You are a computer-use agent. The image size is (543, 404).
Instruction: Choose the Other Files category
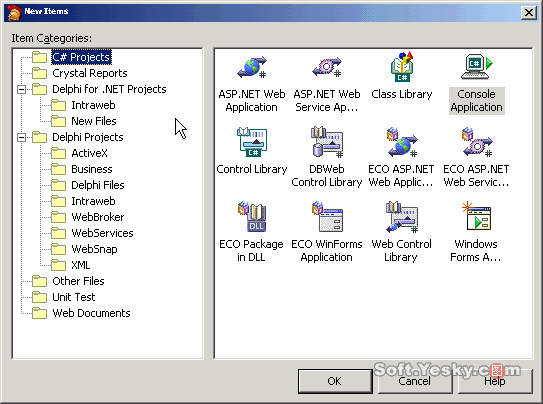[x=78, y=281]
